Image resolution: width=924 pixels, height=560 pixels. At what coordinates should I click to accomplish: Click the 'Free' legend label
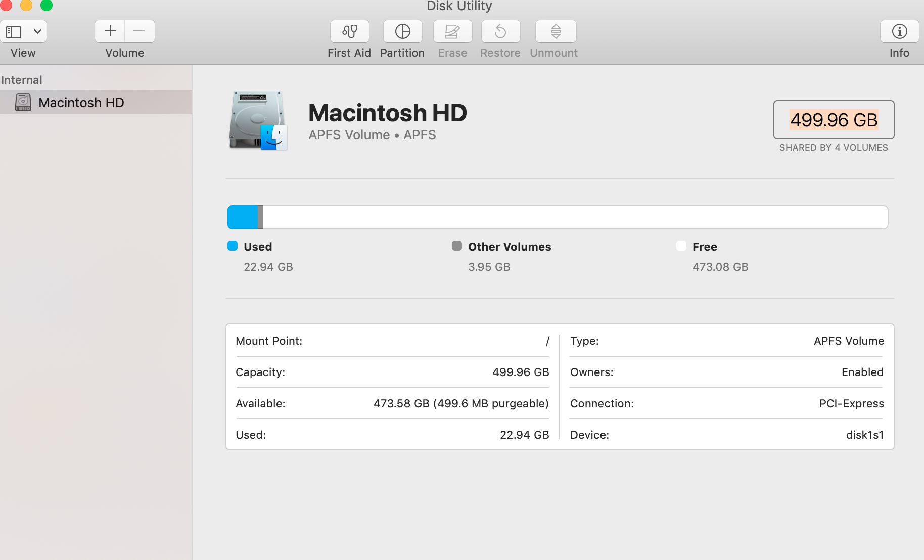click(705, 247)
